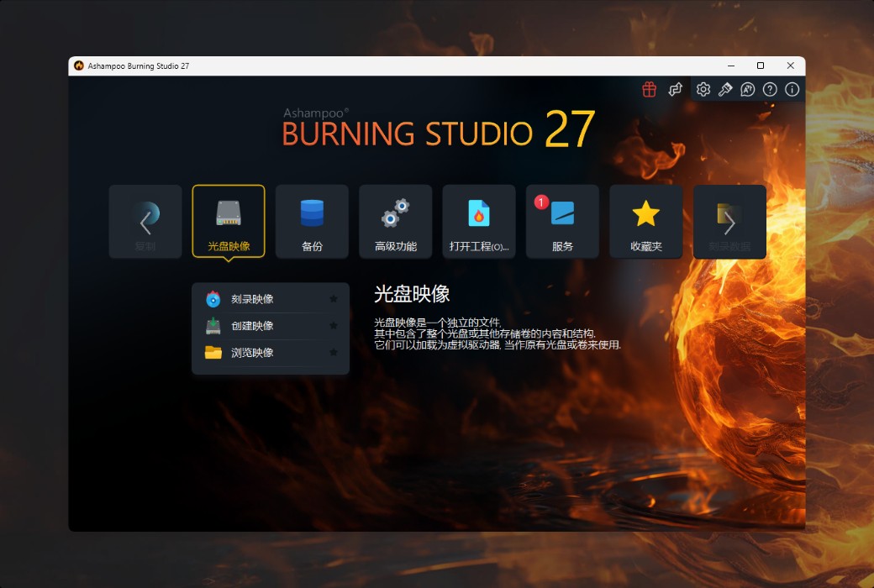Open the paintbrush theme selector

[x=725, y=89]
